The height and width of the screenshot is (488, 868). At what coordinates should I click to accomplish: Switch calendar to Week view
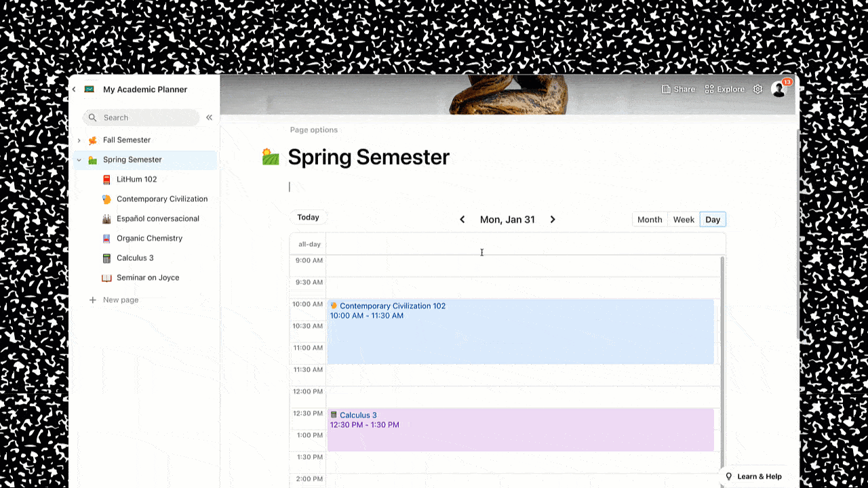click(684, 220)
